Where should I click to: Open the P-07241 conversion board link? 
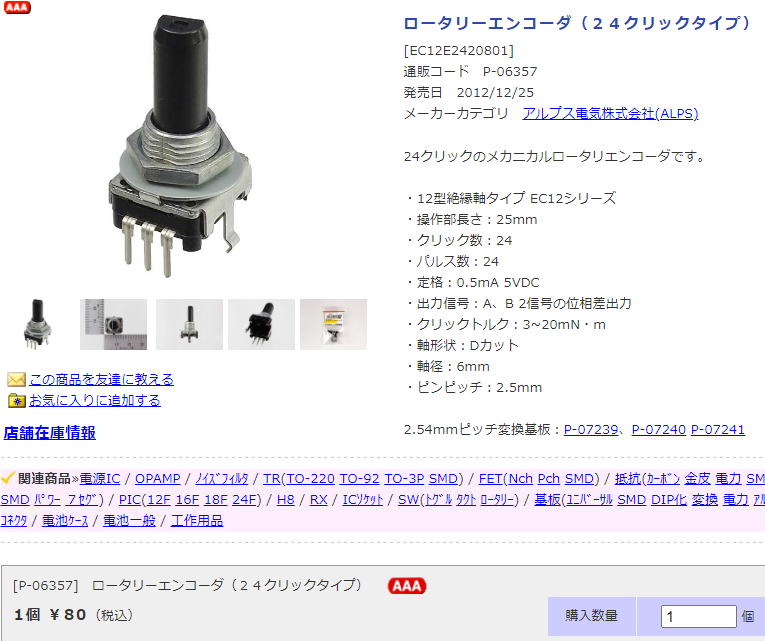coord(718,430)
